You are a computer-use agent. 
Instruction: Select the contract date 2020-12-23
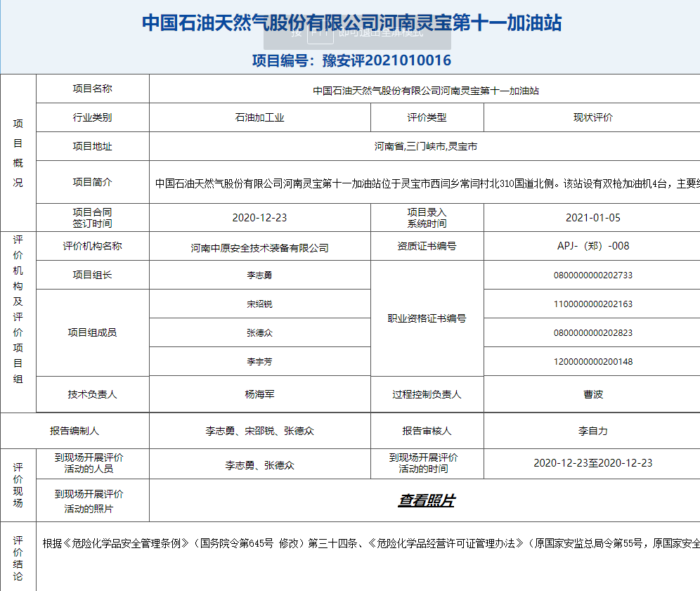click(259, 218)
